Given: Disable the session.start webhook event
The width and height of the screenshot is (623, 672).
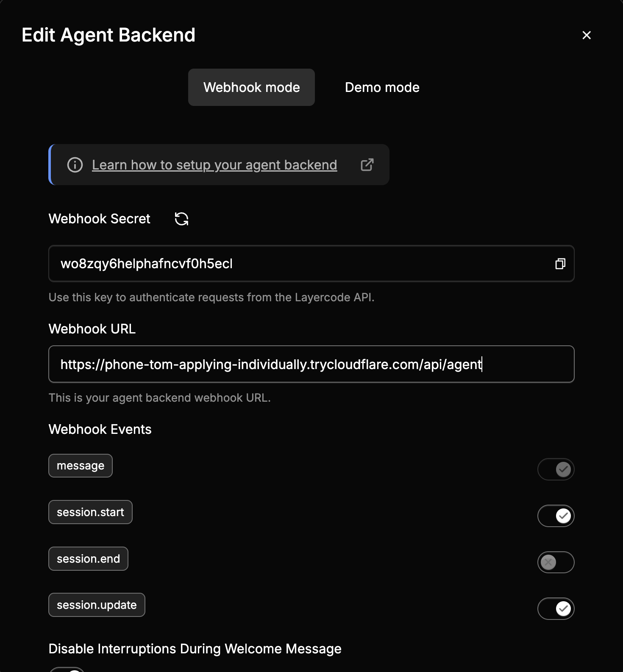Looking at the screenshot, I should coord(556,516).
